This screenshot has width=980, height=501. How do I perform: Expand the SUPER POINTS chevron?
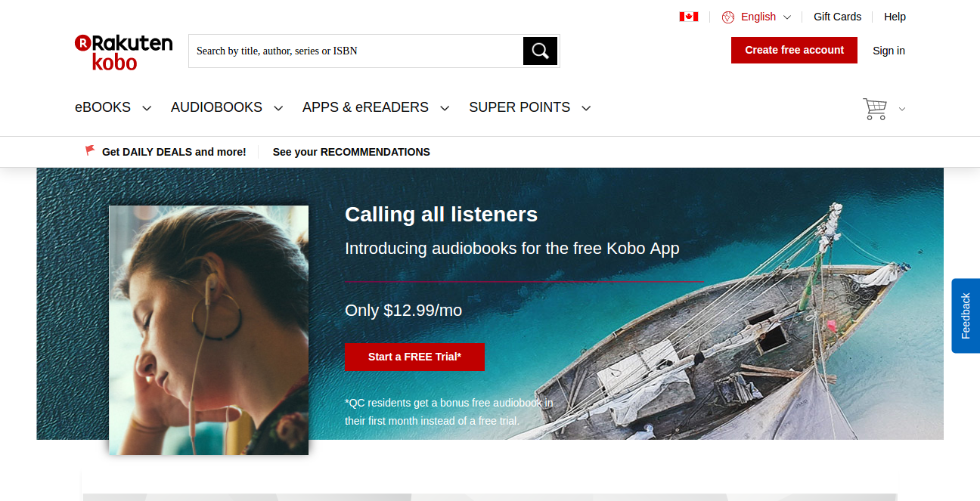tap(586, 108)
